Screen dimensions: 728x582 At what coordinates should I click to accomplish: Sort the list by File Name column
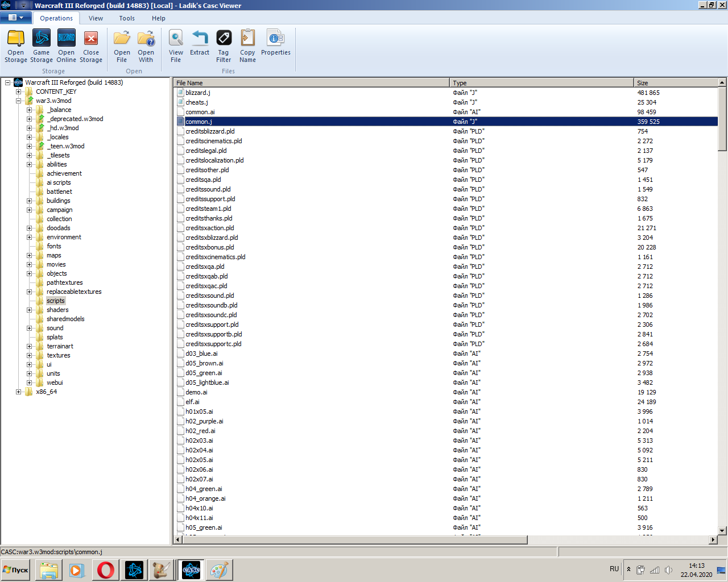coord(312,82)
